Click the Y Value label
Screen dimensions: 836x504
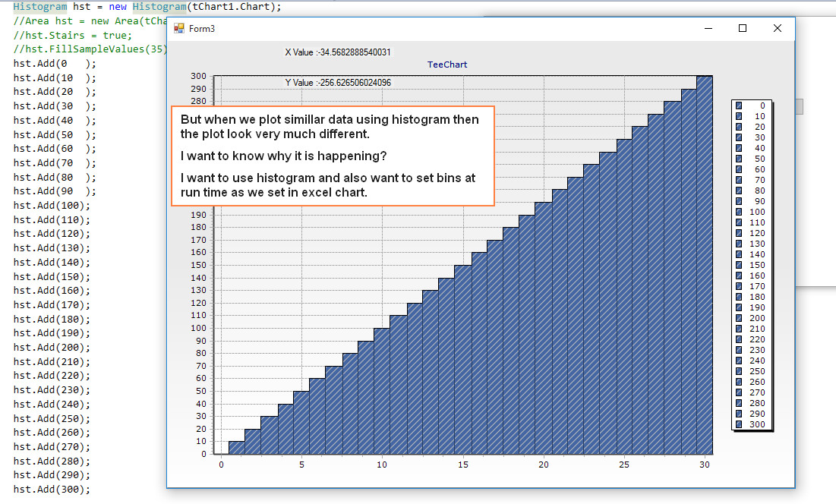click(x=338, y=83)
